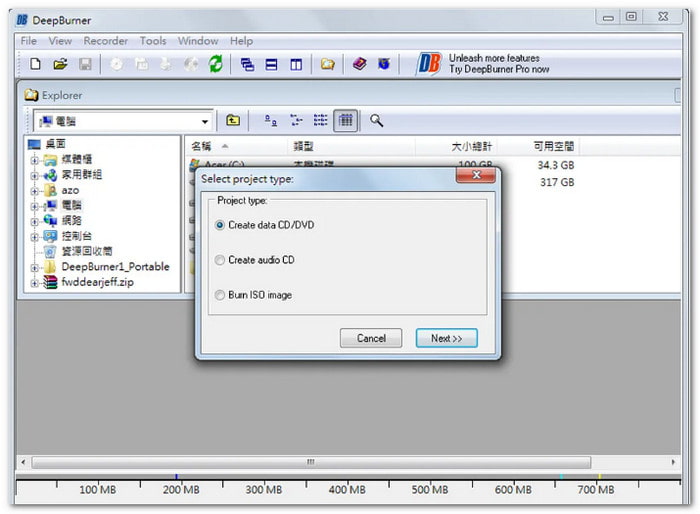Select 桌面 in the folder tree

click(x=55, y=144)
